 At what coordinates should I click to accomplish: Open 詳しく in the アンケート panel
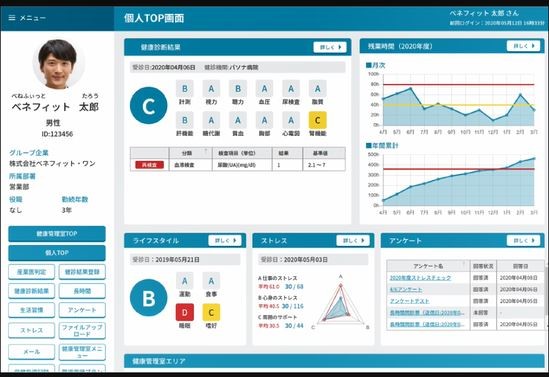(x=523, y=240)
